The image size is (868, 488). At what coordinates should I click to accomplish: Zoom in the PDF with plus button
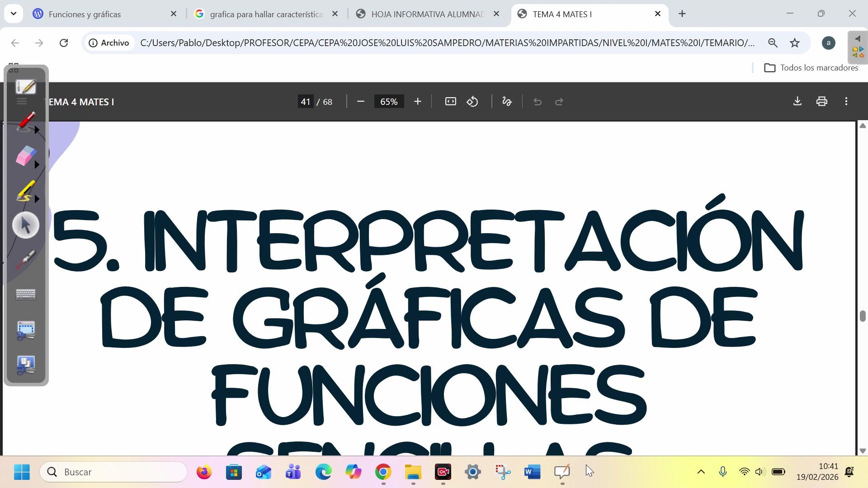[418, 102]
